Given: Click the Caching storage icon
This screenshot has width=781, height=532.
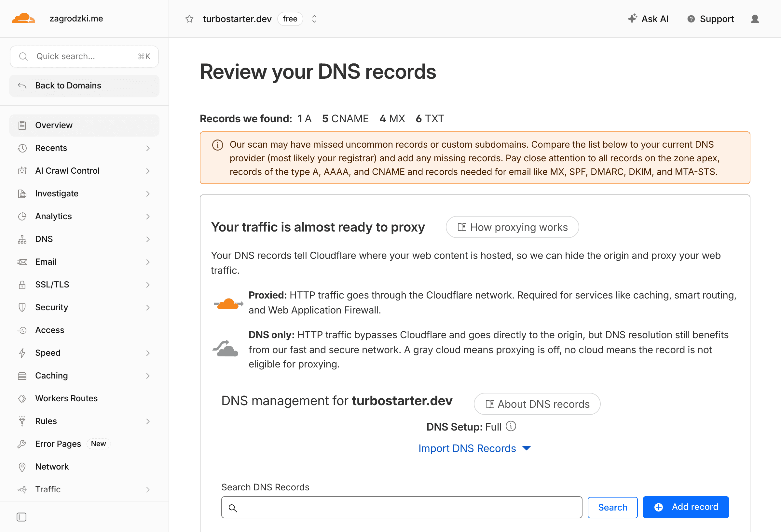Looking at the screenshot, I should coord(22,376).
